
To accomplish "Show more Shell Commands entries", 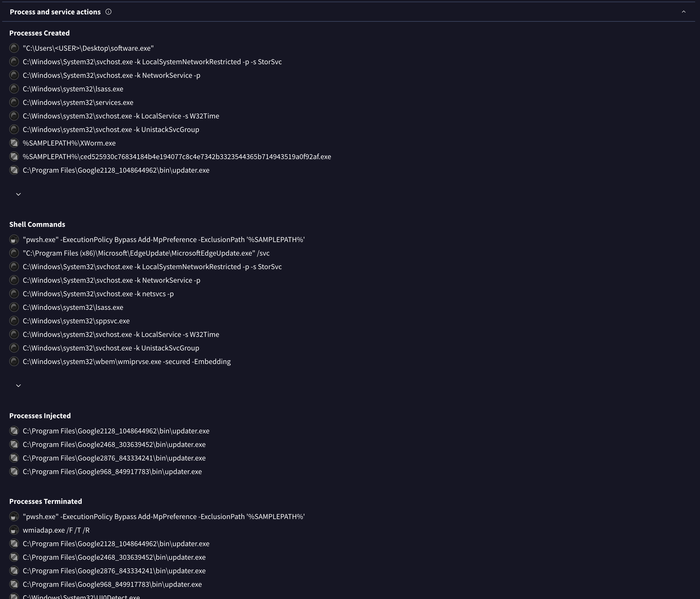I will click(x=19, y=385).
